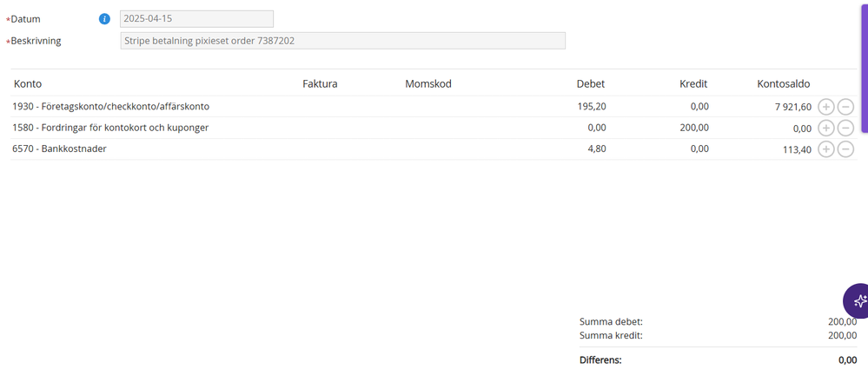Viewport: 868px width, 389px height.
Task: Remove the 1580 Fordringar row
Action: point(845,128)
